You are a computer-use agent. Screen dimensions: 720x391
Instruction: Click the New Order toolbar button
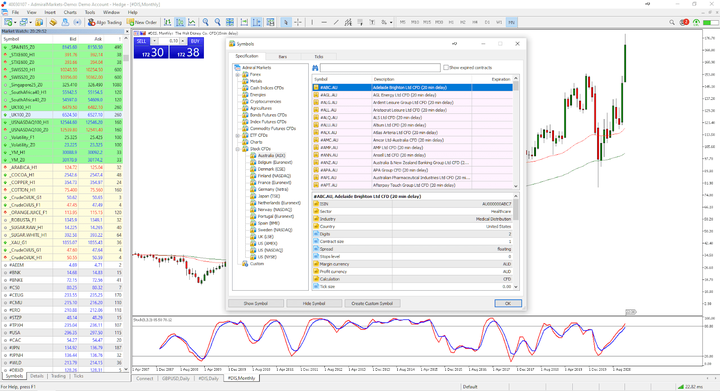142,22
